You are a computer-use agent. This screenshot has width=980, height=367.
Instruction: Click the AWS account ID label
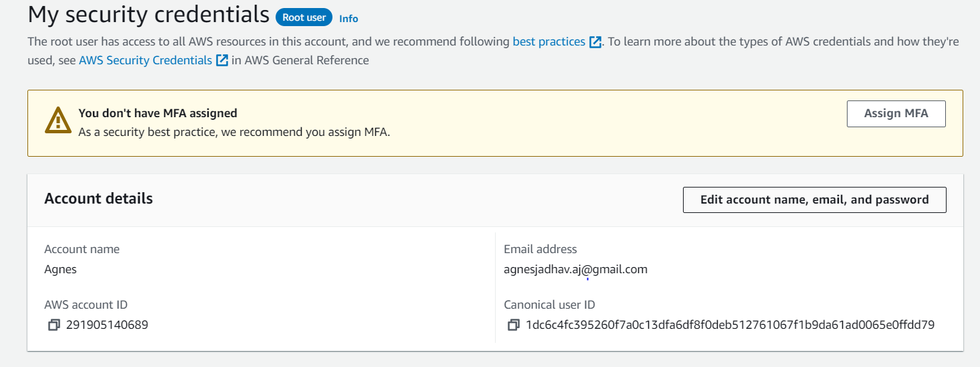86,305
